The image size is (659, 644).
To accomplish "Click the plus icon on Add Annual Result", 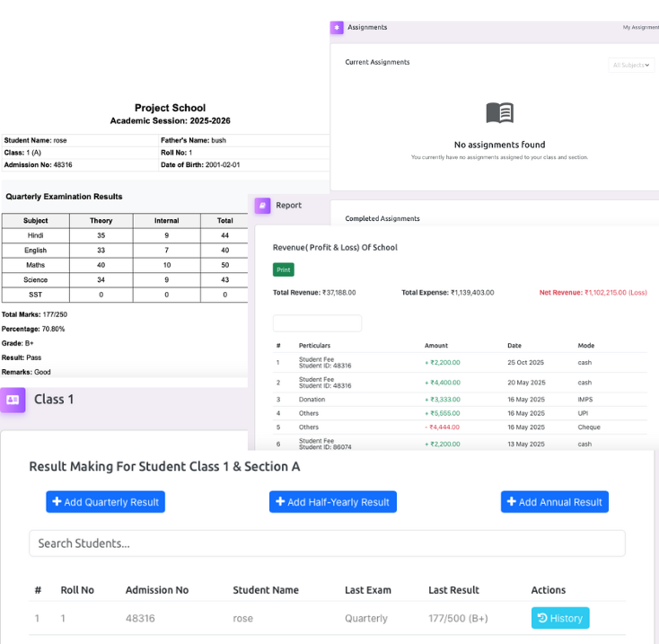I will click(x=511, y=502).
